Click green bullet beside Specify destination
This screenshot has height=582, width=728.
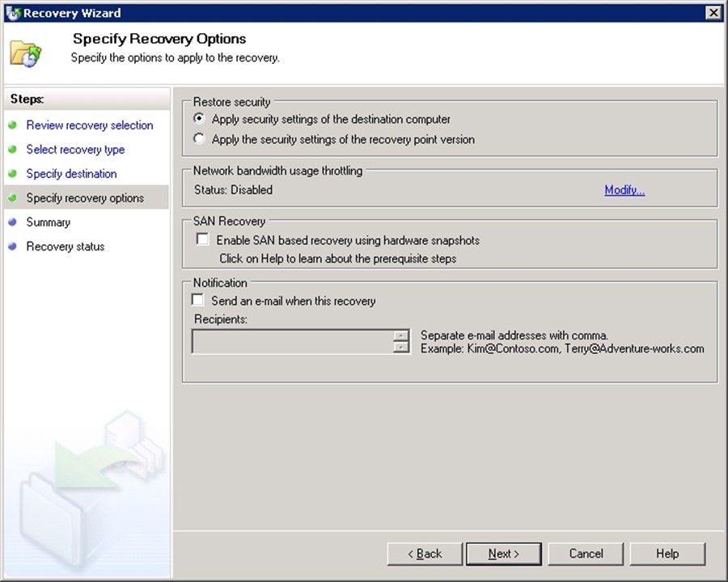coord(13,174)
